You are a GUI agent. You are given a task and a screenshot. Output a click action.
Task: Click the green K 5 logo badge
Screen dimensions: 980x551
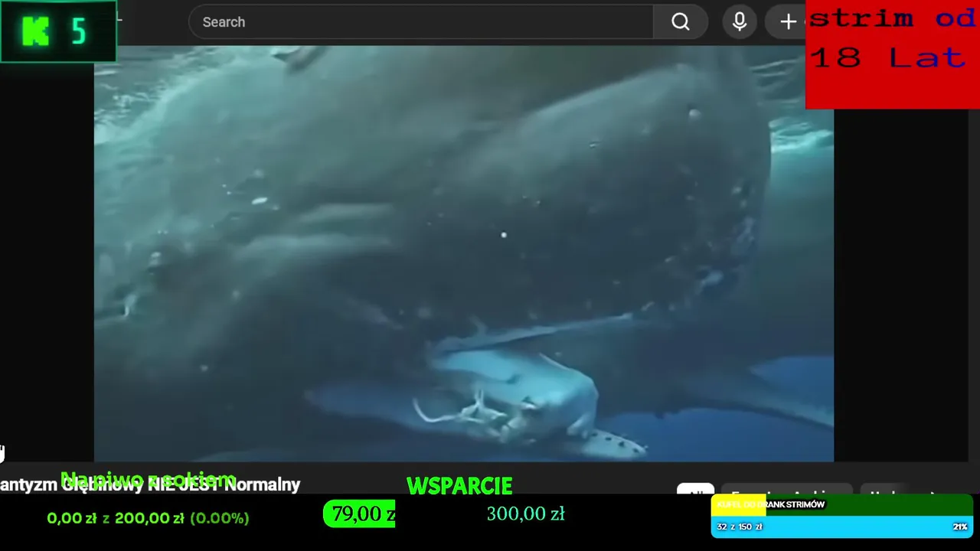click(x=58, y=31)
